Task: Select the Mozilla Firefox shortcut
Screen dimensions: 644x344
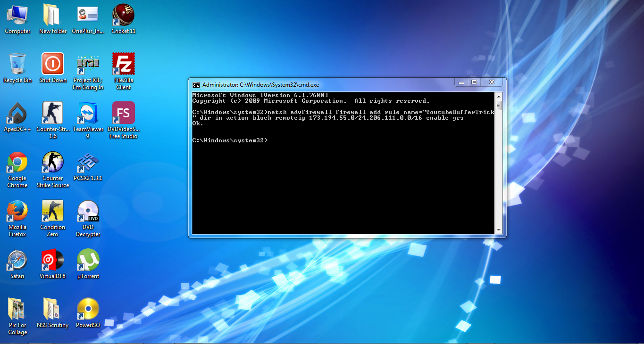Action: pos(17,219)
